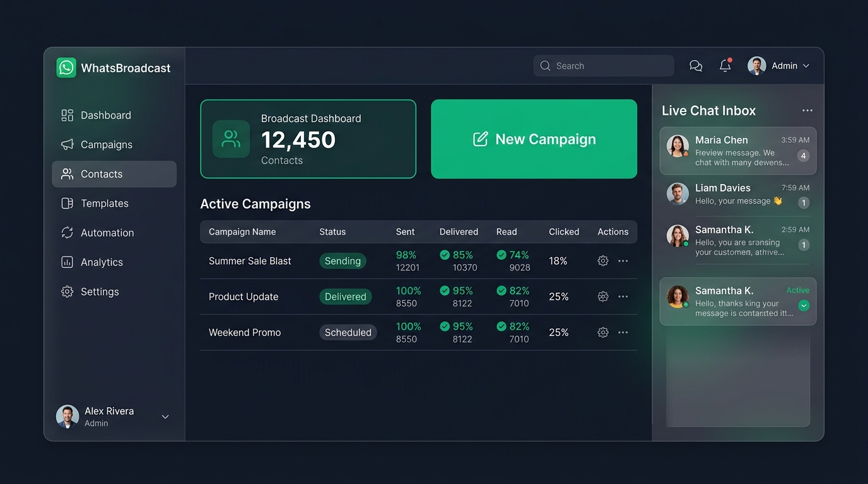Click the Scheduled status badge
The image size is (868, 484).
(x=348, y=332)
